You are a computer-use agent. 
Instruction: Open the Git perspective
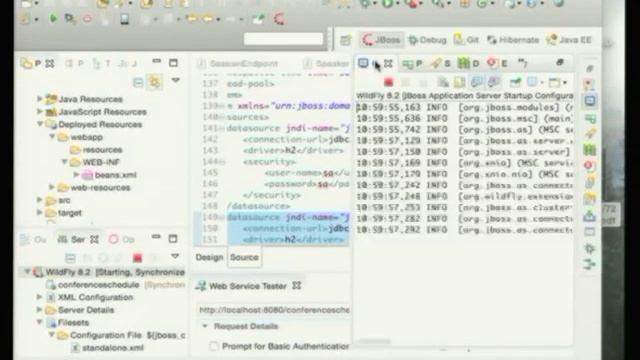click(x=466, y=40)
